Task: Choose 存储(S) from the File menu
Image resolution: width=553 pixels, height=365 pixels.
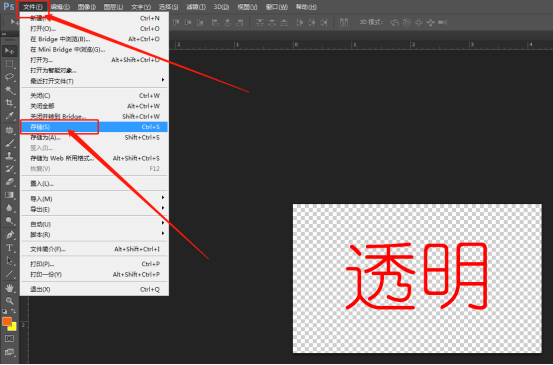Action: (94, 127)
